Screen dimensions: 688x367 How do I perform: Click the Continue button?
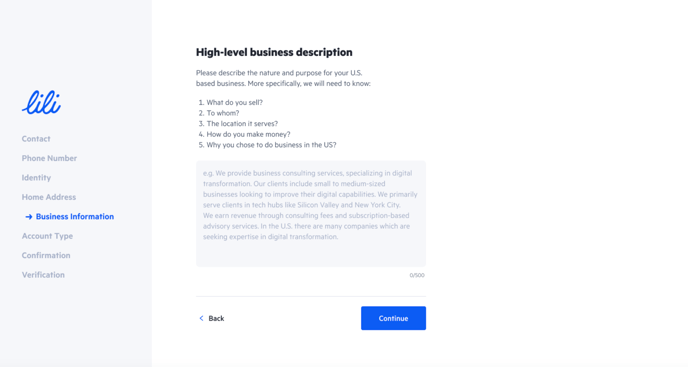pos(393,318)
